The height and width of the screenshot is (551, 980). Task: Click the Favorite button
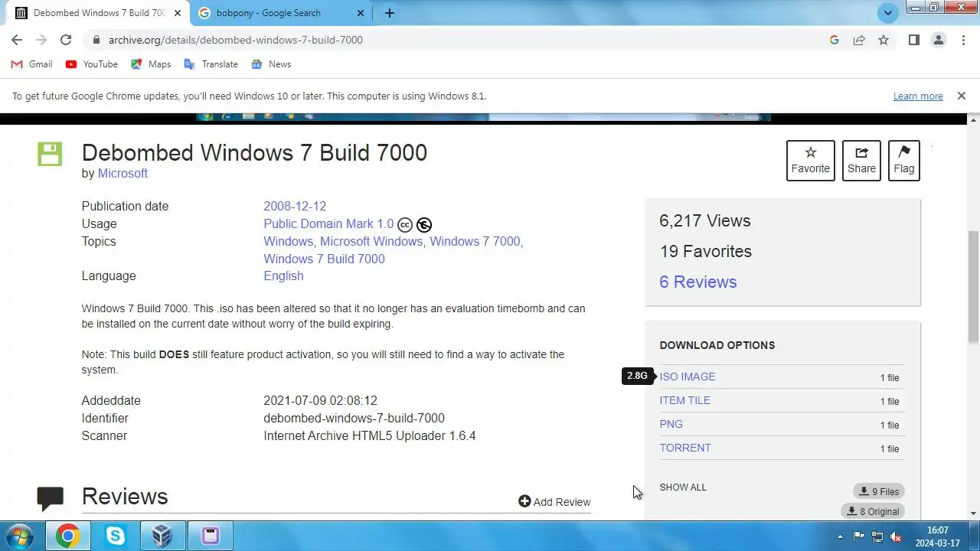(x=811, y=161)
